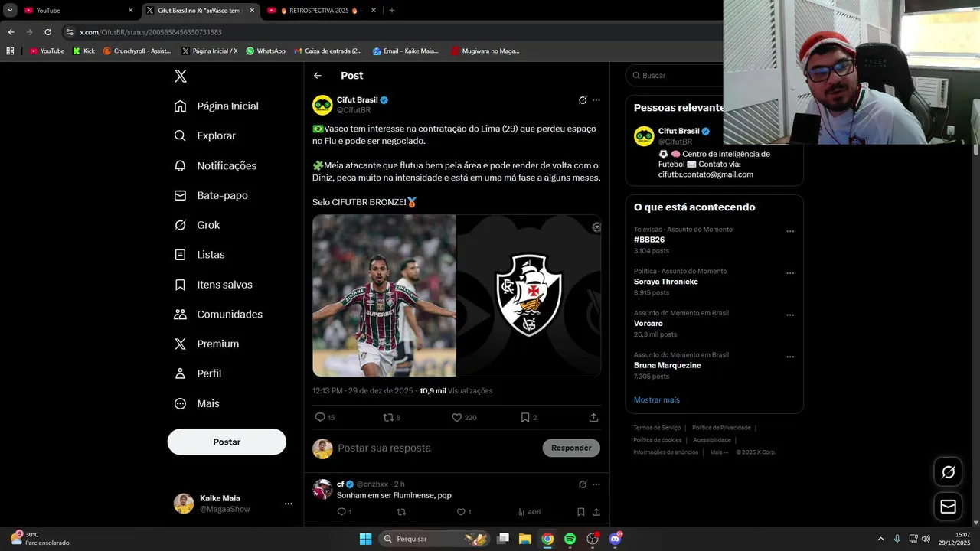Open Grok from the sidebar

197,225
